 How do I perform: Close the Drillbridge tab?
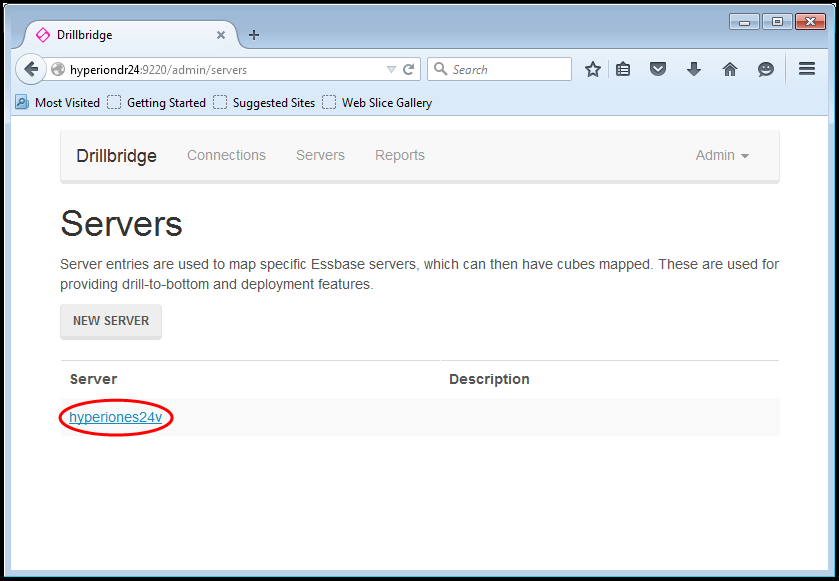pos(220,35)
